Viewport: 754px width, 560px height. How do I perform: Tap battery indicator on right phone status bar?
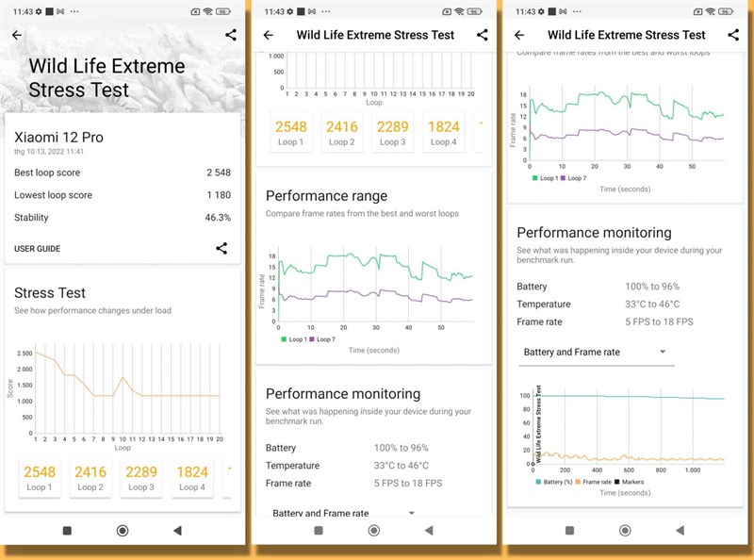[726, 11]
